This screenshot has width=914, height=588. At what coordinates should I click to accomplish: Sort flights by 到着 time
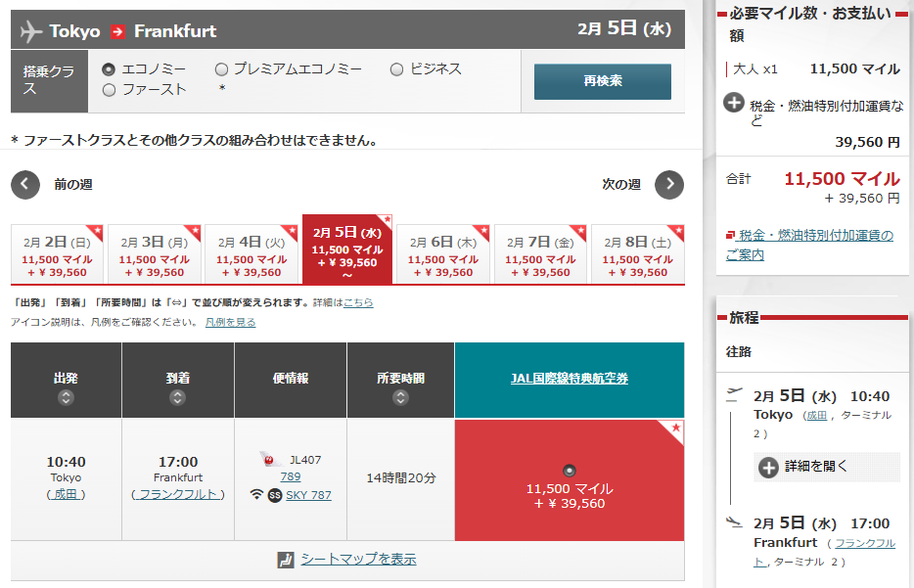(178, 397)
